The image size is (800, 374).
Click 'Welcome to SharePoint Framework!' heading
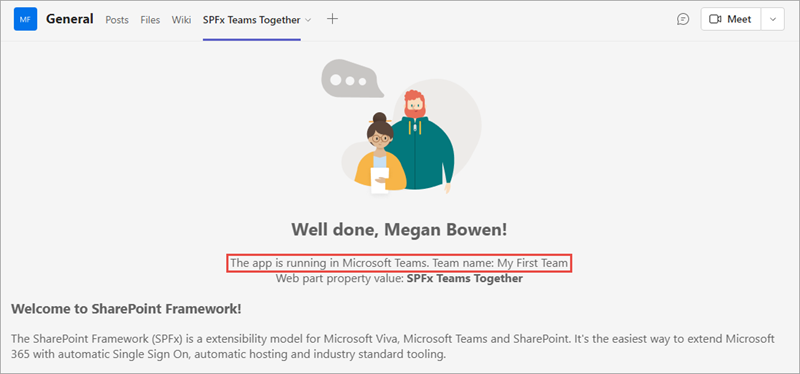coord(126,309)
